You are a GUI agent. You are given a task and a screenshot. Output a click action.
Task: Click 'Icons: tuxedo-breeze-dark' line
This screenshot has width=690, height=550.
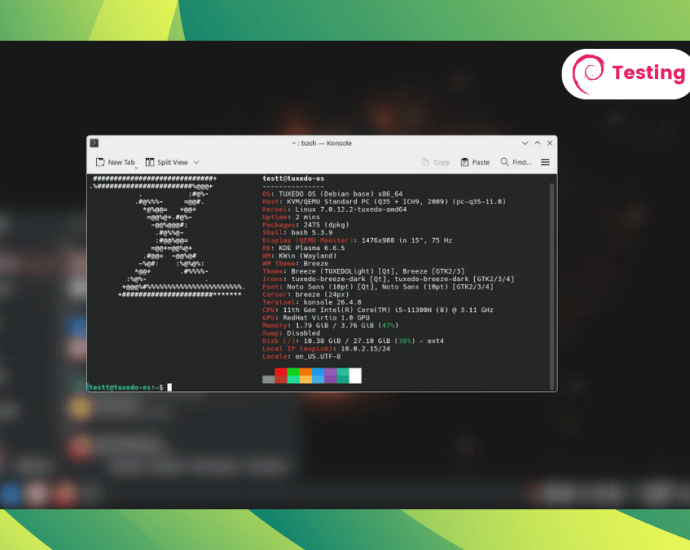(388, 279)
